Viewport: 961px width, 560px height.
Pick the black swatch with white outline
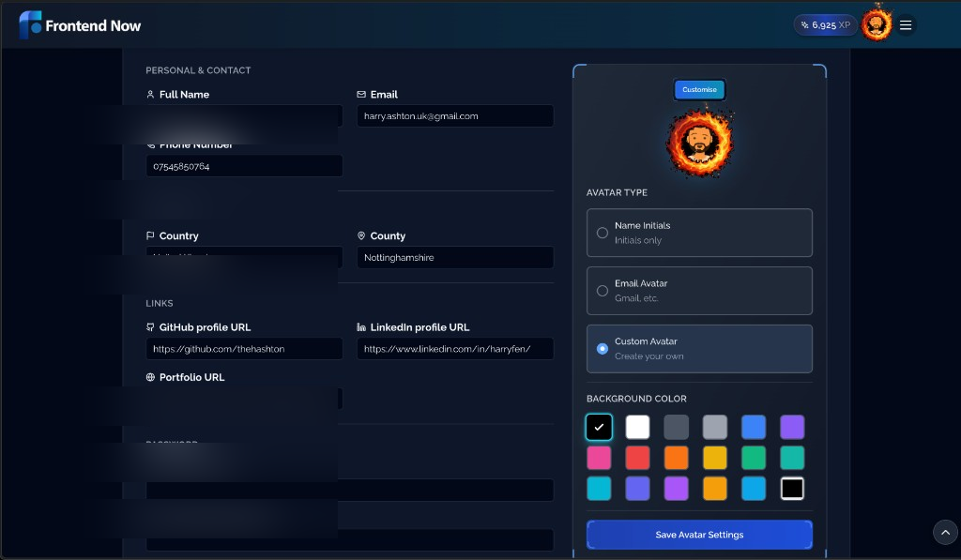pyautogui.click(x=792, y=489)
